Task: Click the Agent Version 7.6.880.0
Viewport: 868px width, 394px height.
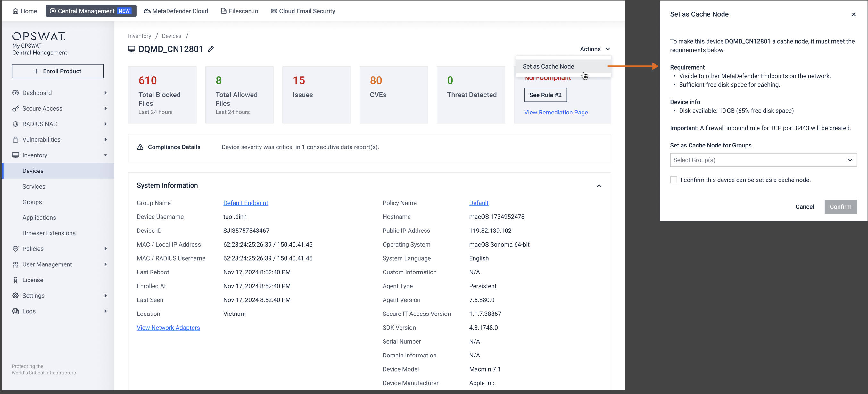Action: 482,300
